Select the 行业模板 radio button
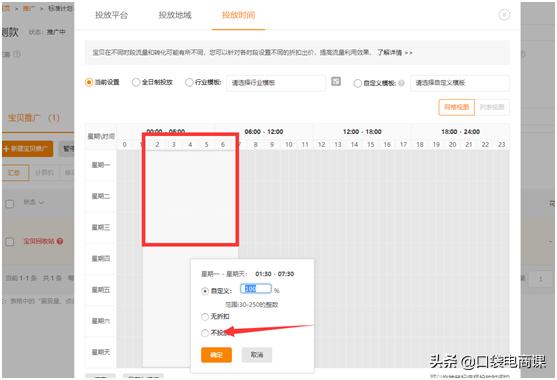Image resolution: width=557 pixels, height=380 pixels. point(189,82)
